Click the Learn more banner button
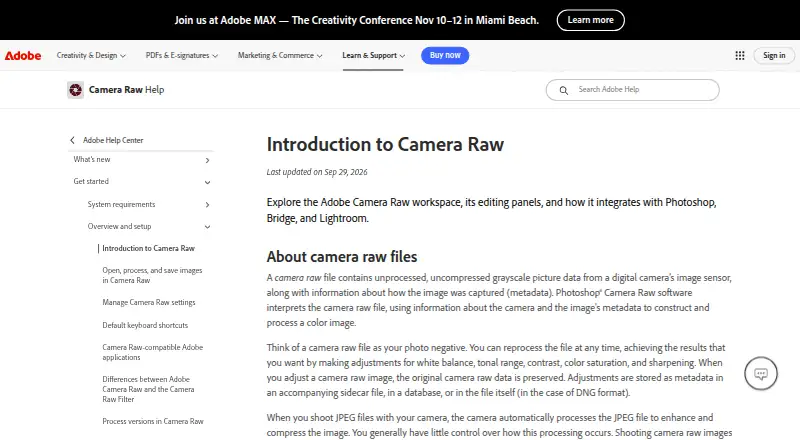This screenshot has width=800, height=440. coord(590,20)
